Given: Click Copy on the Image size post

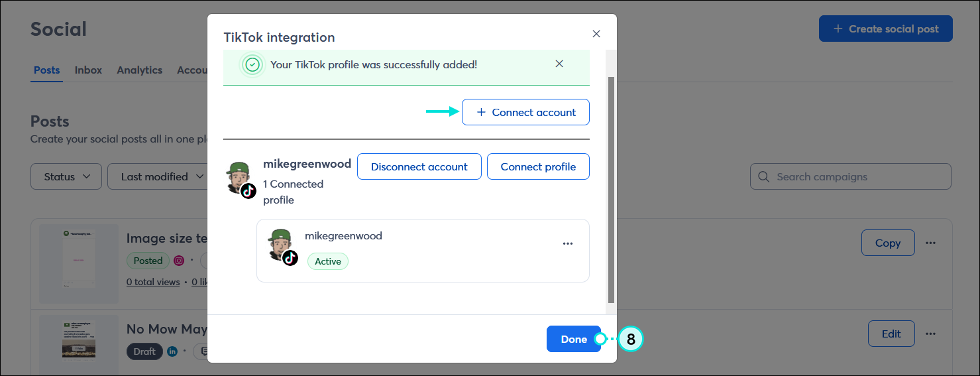Looking at the screenshot, I should pyautogui.click(x=888, y=243).
